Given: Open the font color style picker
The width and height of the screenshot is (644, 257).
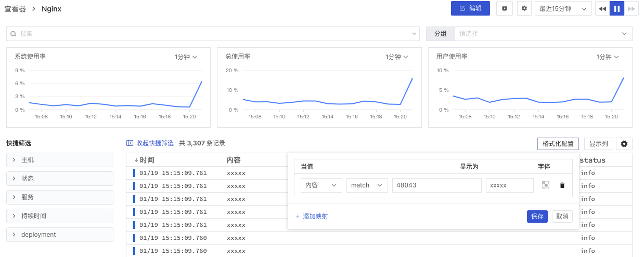Looking at the screenshot, I should coord(545,185).
